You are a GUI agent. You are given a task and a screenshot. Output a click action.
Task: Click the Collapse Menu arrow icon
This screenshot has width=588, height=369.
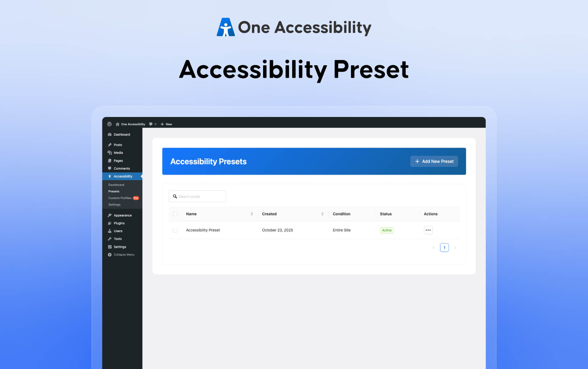(x=110, y=254)
